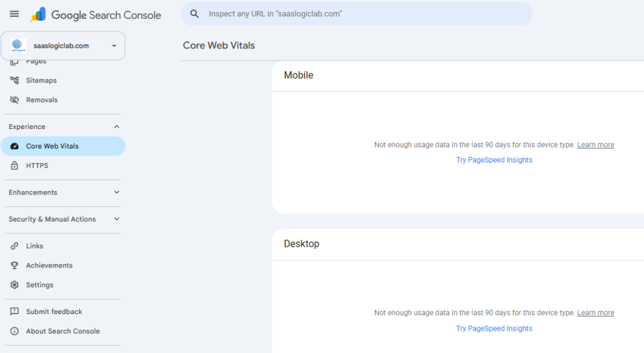Click the Security & Manual Actions label
This screenshot has height=353, width=644.
pos(52,219)
